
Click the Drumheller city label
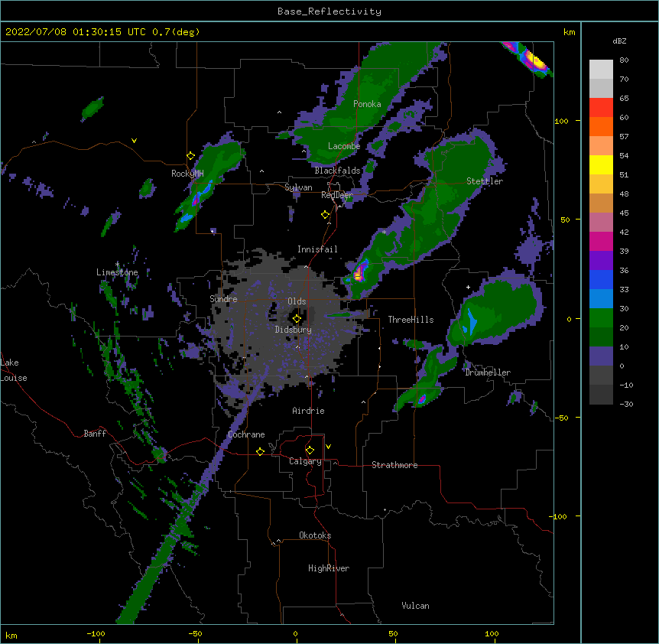[488, 372]
